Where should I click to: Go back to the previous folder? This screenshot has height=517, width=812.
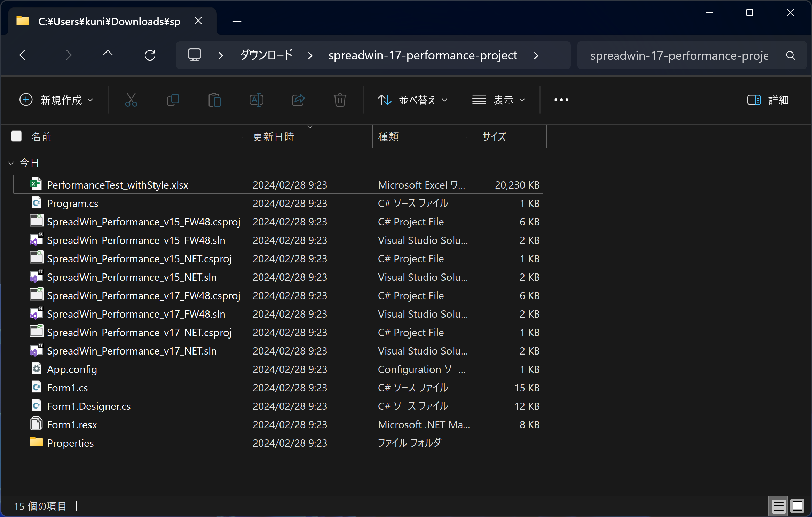click(x=25, y=55)
